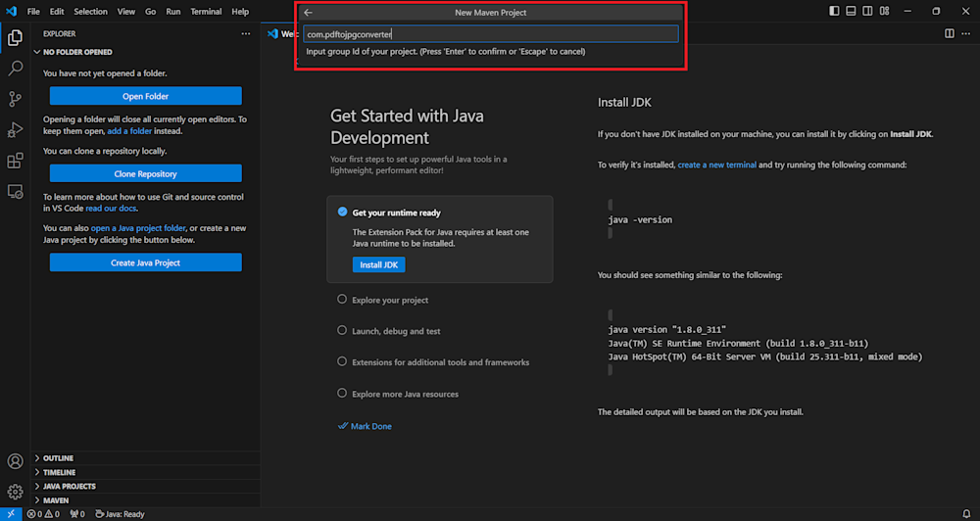Open the File menu
Image resolution: width=980 pixels, height=521 pixels.
(33, 11)
